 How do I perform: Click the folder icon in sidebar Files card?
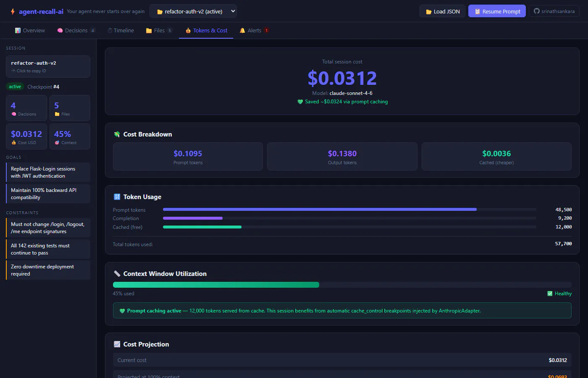coord(57,114)
